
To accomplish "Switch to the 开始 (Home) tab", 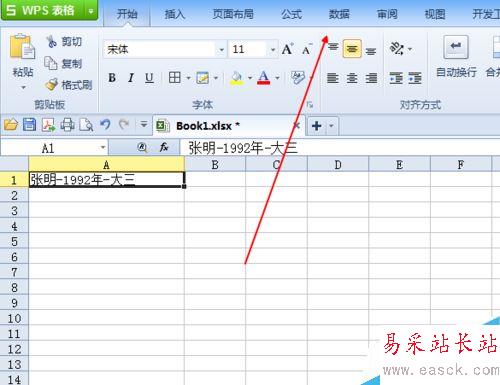I will 127,14.
